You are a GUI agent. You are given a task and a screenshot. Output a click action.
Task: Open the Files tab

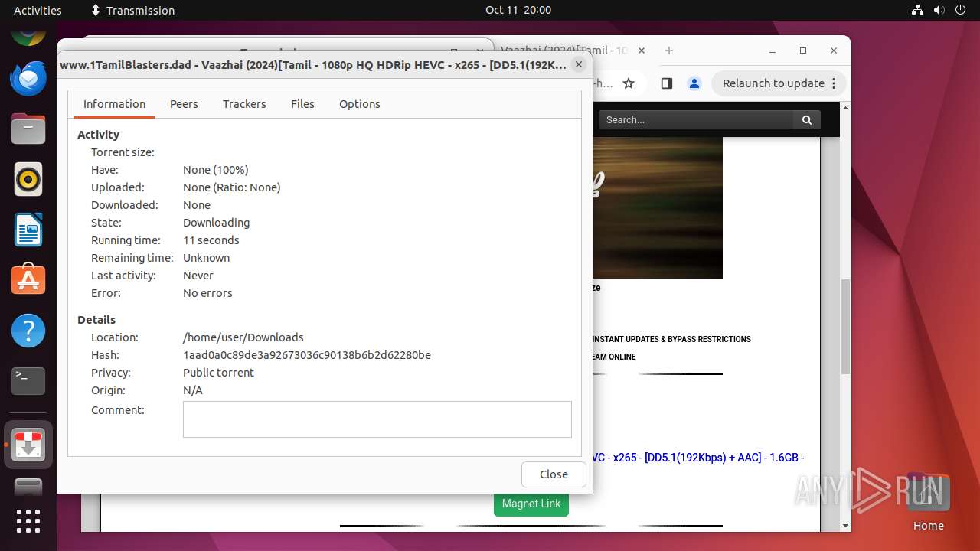302,104
